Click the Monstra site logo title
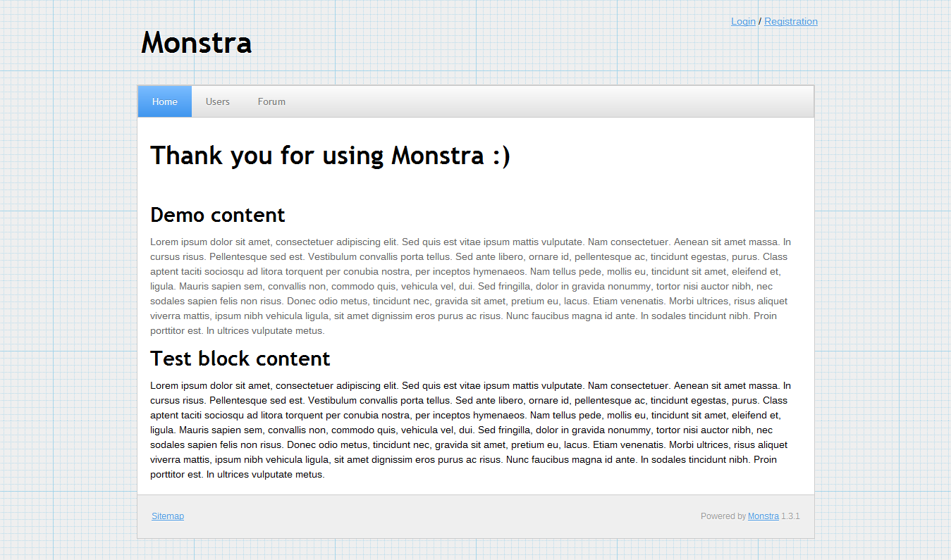Image resolution: width=951 pixels, height=560 pixels. (196, 43)
